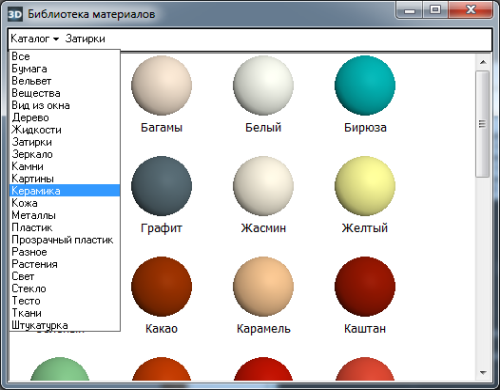Screen dimensions: 500x390
Task: Pick the Жасмин material sphere
Action: (263, 186)
